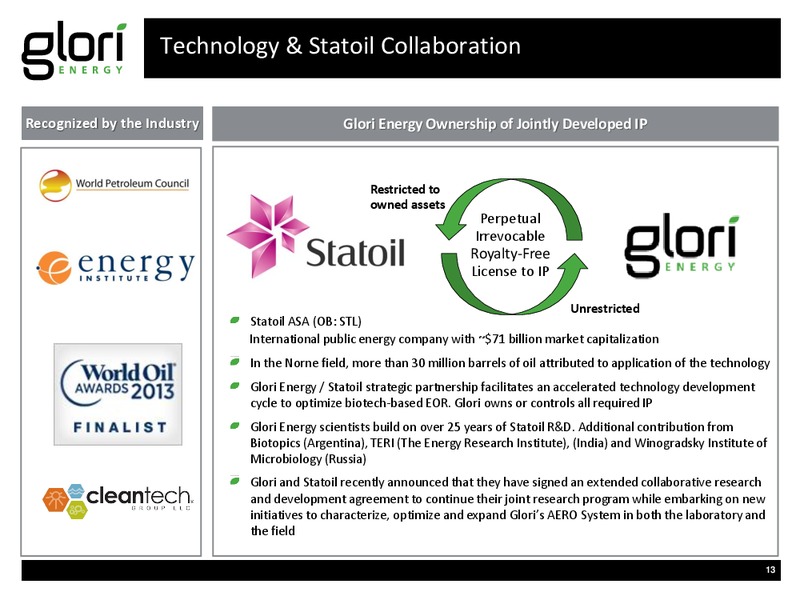
Task: Click the '25 years of Statoil R&D' bullet
Action: (x=508, y=443)
